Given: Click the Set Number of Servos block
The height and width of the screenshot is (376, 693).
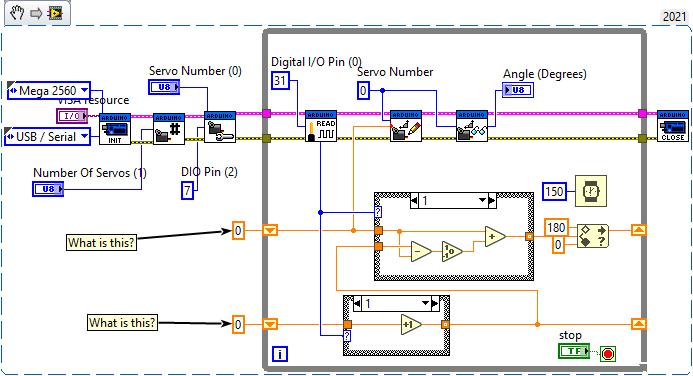Looking at the screenshot, I should [169, 129].
